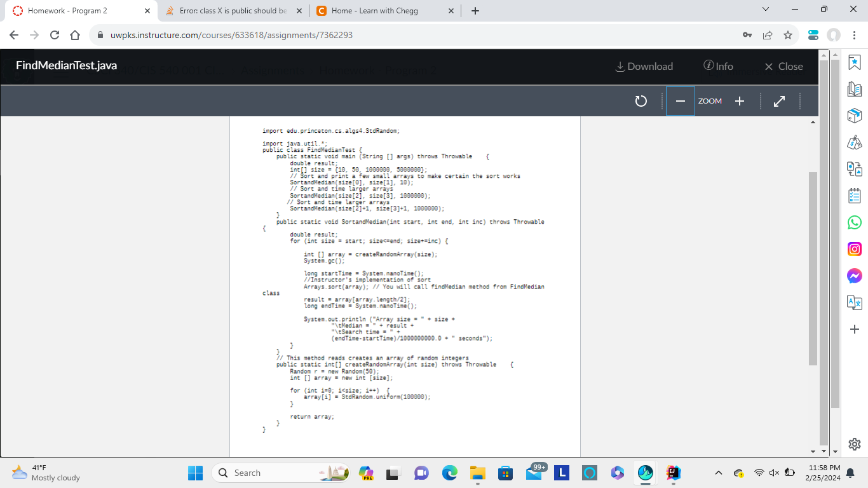Zoom out the document with minus icon
868x488 pixels.
pyautogui.click(x=680, y=100)
